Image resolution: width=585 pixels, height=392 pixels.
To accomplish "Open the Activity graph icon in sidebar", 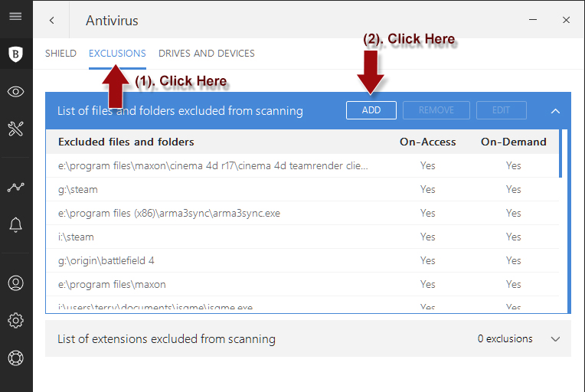I will [15, 187].
